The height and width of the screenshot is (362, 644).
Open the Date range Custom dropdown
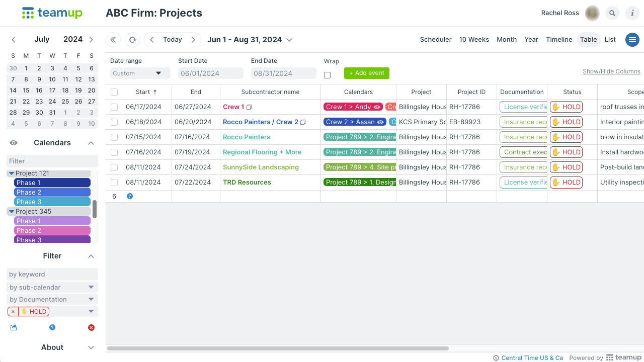pos(140,73)
